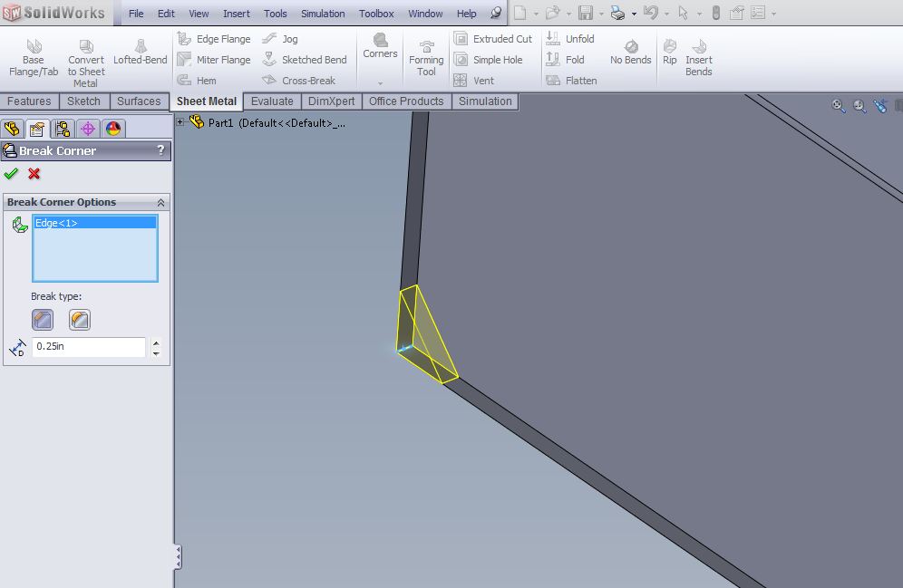Open the DisplayManager appearance color tab

click(x=113, y=129)
